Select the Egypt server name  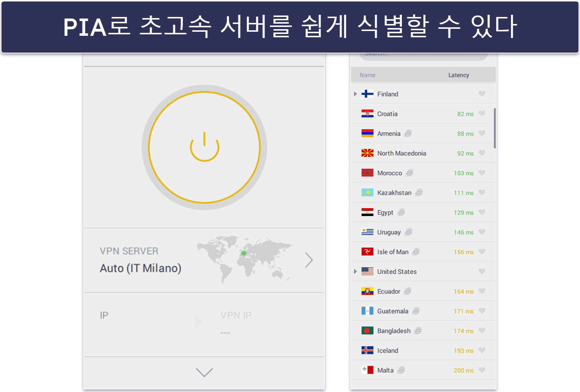point(385,213)
